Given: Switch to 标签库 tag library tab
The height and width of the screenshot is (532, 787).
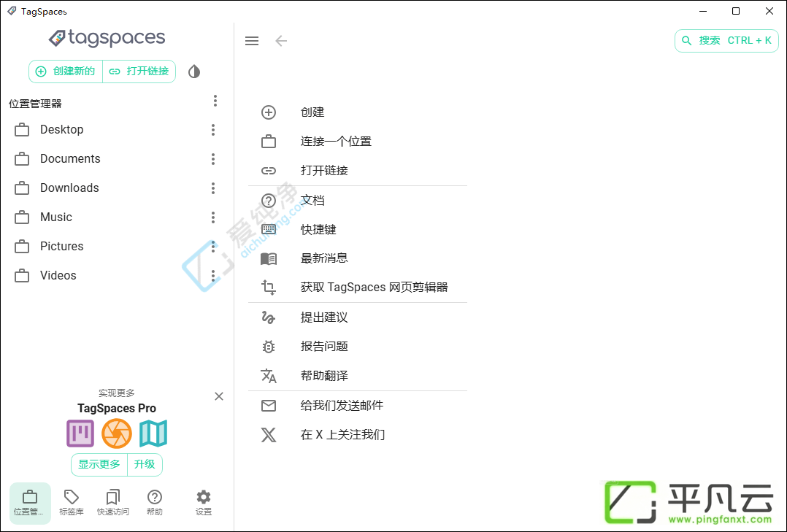Looking at the screenshot, I should 72,504.
